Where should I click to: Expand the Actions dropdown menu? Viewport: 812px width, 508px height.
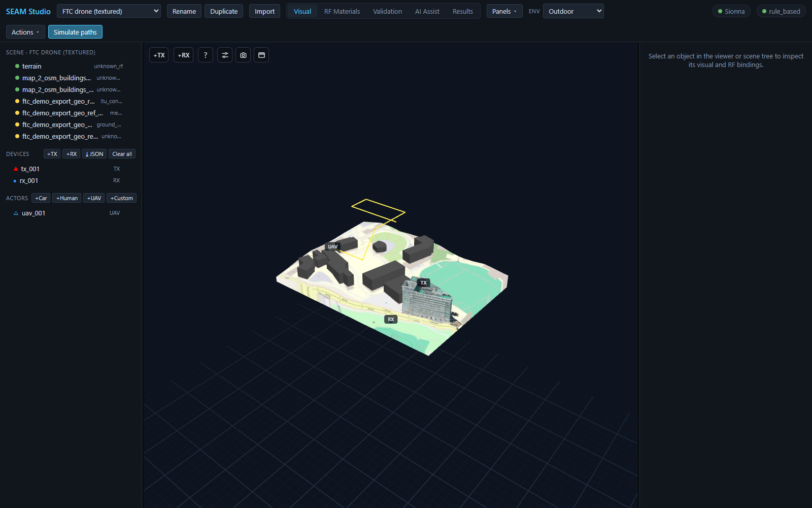pos(25,32)
